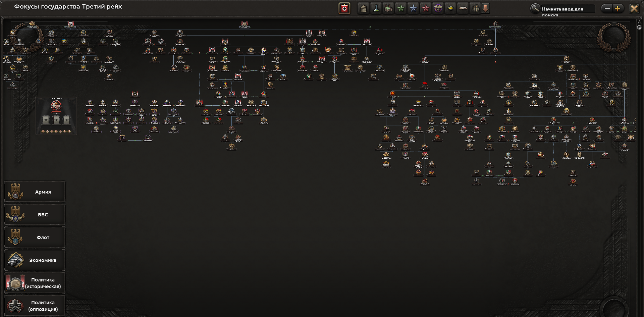Screen dimensions: 644x317
Task: Expand more filters with the down arrow
Action: click(x=485, y=8)
